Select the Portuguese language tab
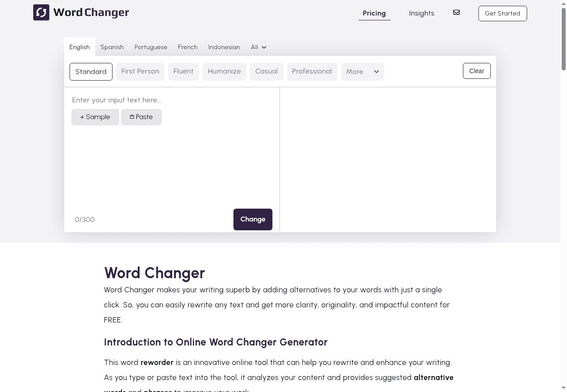This screenshot has width=567, height=392. coord(151,47)
